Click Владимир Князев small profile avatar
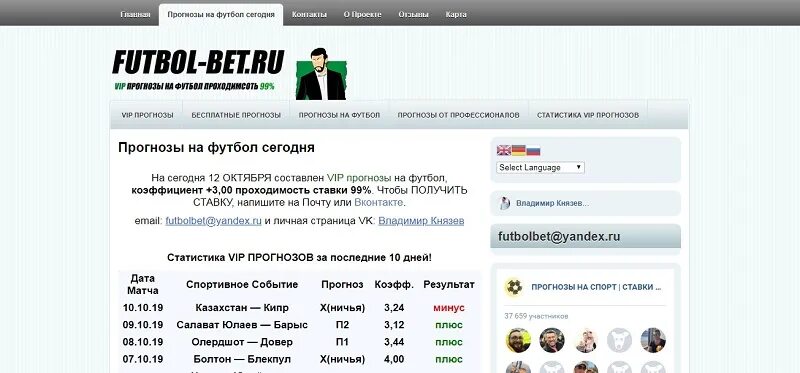Viewport: 800px width, 373px height. pyautogui.click(x=505, y=204)
